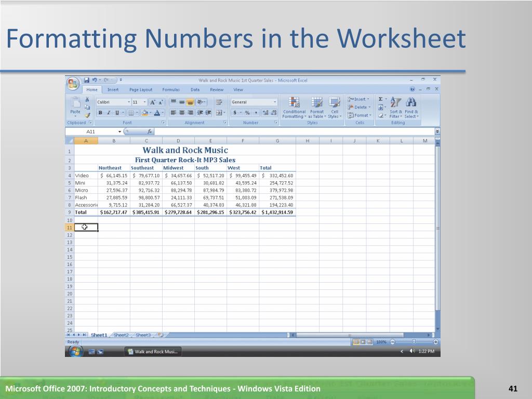Click the horizontal scrollbar thumb
The height and width of the screenshot is (399, 532).
[x=350, y=335]
